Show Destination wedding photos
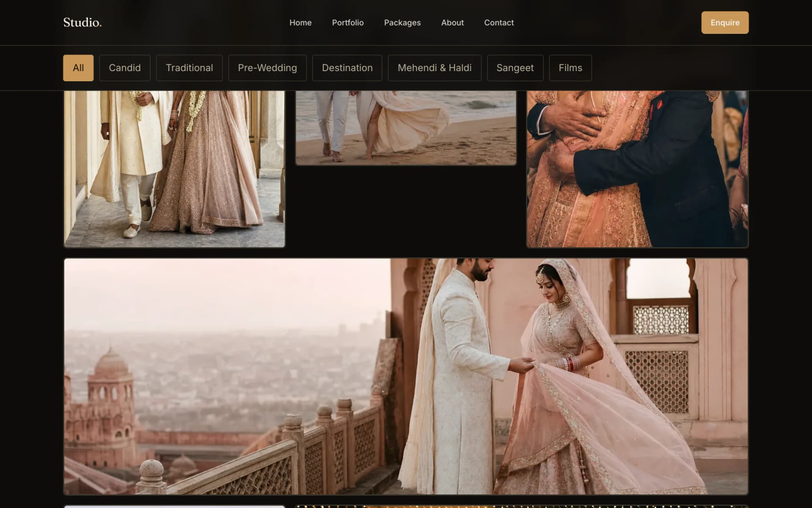This screenshot has width=812, height=508. pyautogui.click(x=347, y=68)
